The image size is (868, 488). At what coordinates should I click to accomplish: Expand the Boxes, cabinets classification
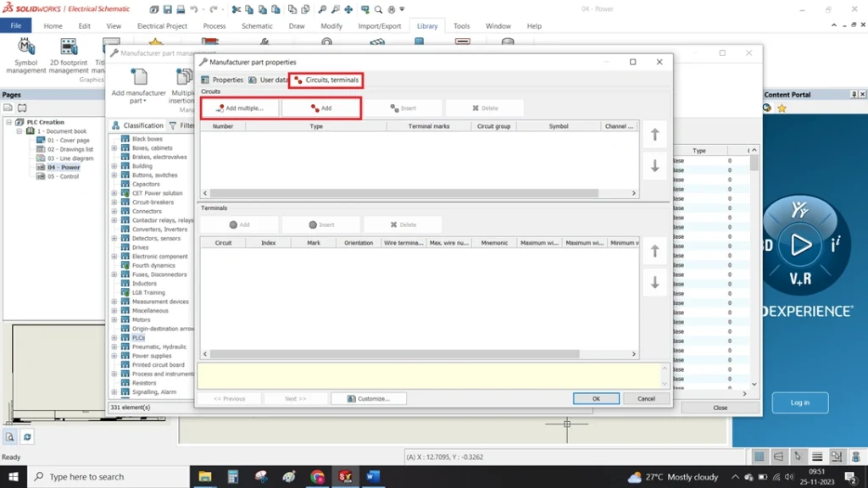tap(114, 147)
